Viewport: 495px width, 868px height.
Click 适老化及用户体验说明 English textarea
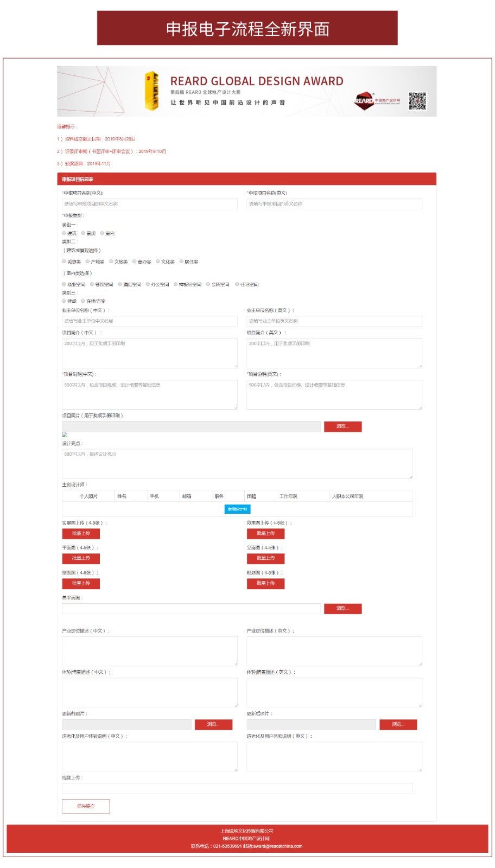click(334, 757)
